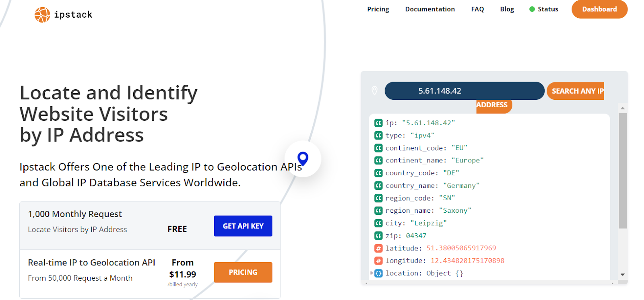Click "Real-time IP to Geolocation API" title
The height and width of the screenshot is (300, 644).
pyautogui.click(x=91, y=263)
